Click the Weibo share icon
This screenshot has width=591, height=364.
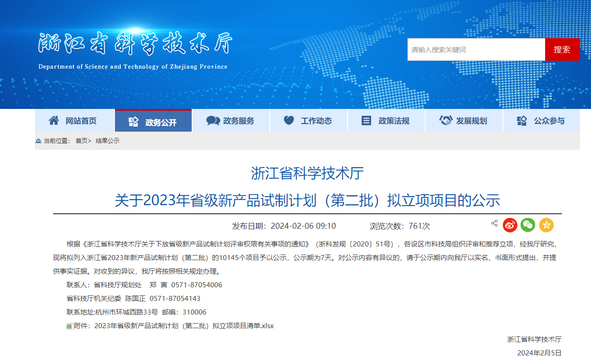[510, 225]
